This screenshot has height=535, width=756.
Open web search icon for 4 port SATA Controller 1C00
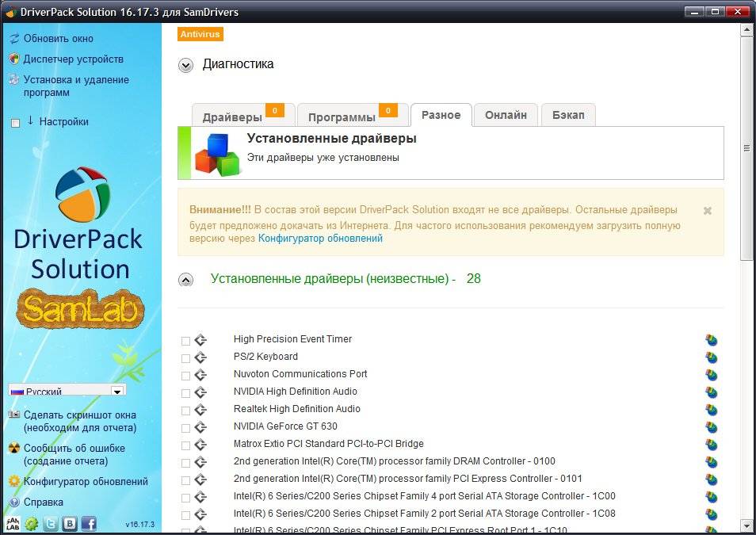(x=711, y=496)
